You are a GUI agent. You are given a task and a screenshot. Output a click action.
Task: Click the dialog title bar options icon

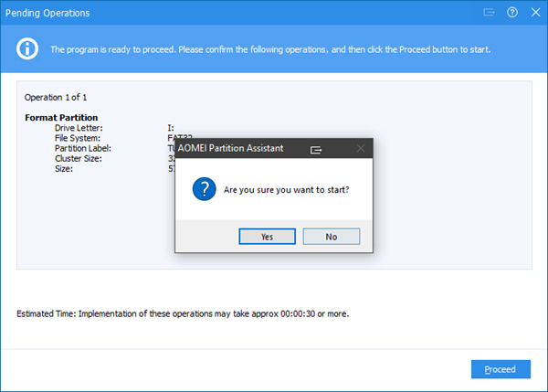coord(316,147)
